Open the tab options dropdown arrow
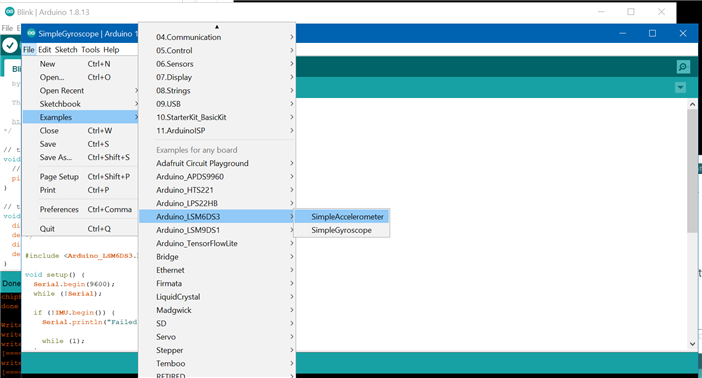The width and height of the screenshot is (702, 378). (x=681, y=87)
